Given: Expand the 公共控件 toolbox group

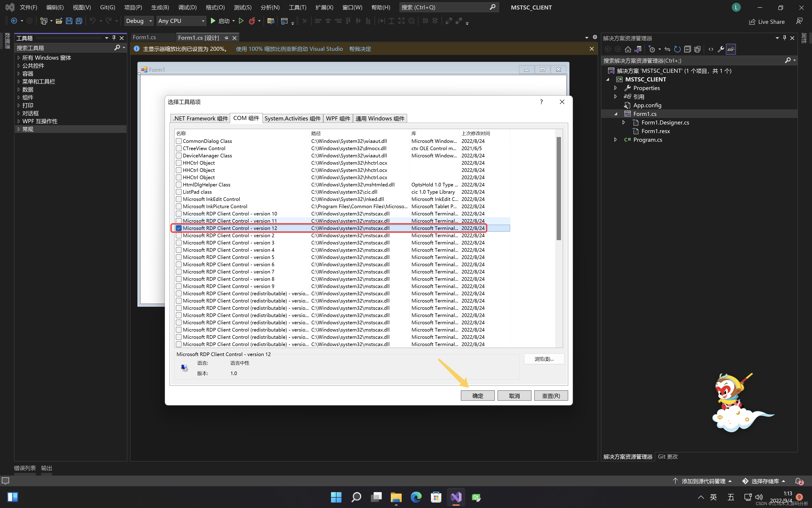Looking at the screenshot, I should (x=19, y=66).
